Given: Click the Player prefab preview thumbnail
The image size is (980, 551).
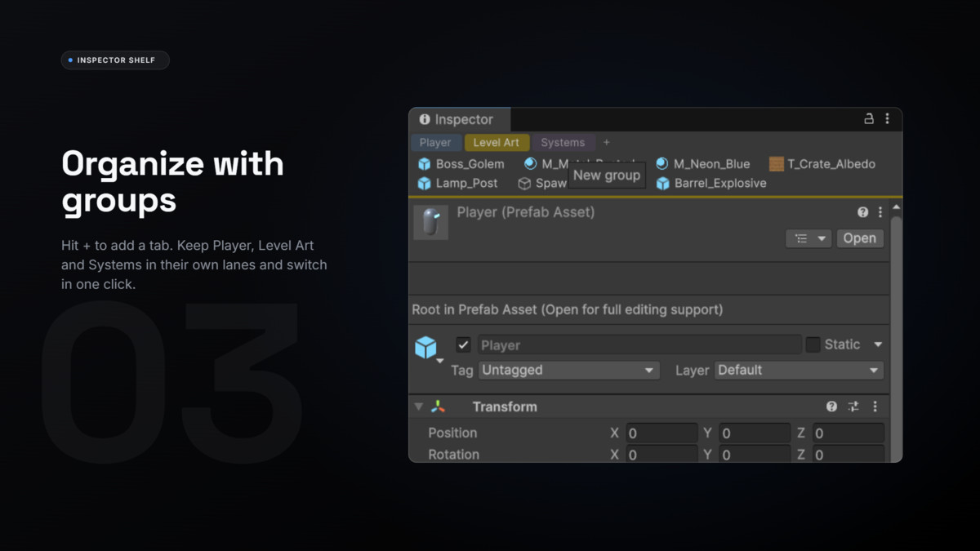Looking at the screenshot, I should pos(430,223).
